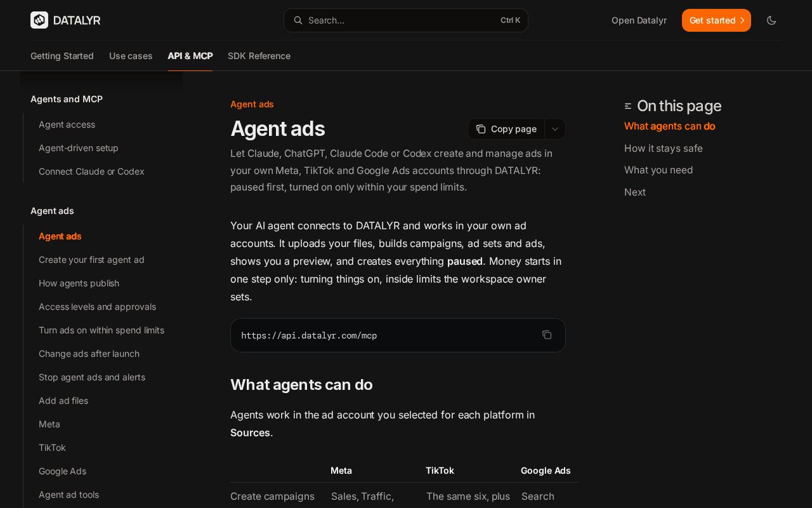Open the TikTok sidebar page
Screen dimensions: 812x508
pyautogui.click(x=52, y=448)
